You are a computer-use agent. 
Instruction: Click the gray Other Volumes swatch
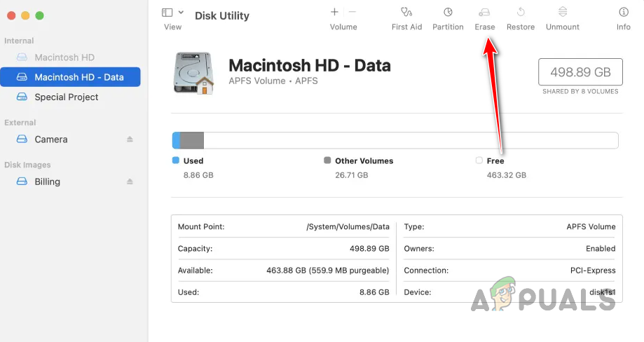(327, 160)
